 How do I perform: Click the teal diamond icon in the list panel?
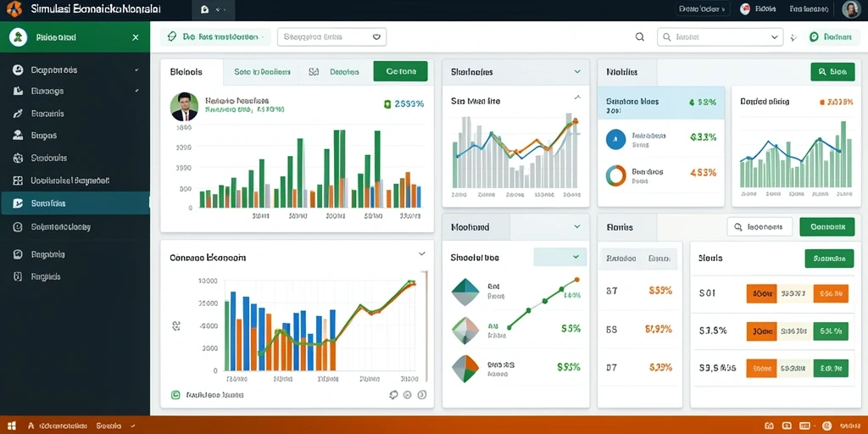pyautogui.click(x=465, y=292)
